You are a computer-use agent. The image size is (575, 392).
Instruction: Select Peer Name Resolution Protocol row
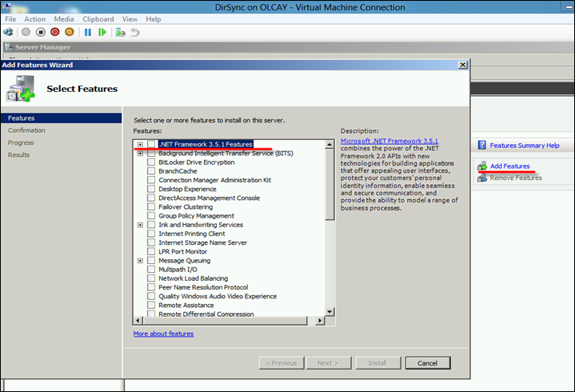point(203,287)
